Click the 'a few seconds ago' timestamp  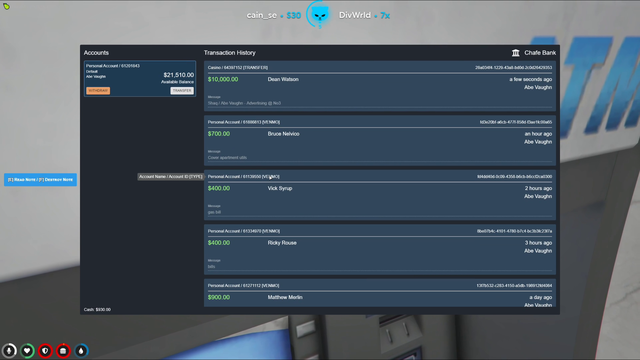tap(531, 79)
